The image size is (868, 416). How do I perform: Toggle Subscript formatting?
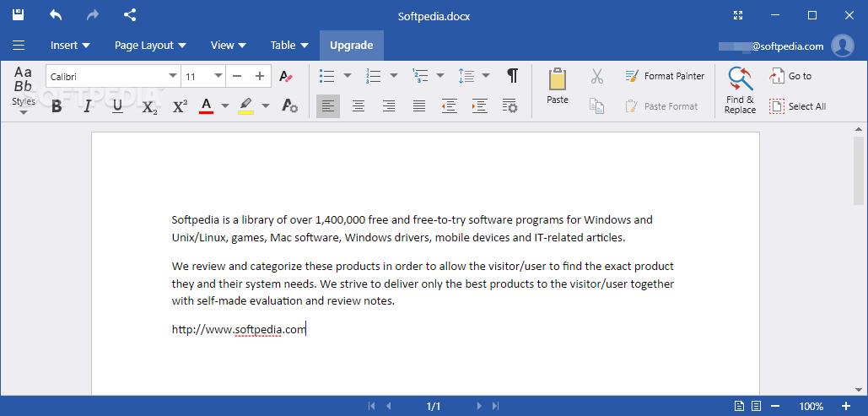point(149,107)
